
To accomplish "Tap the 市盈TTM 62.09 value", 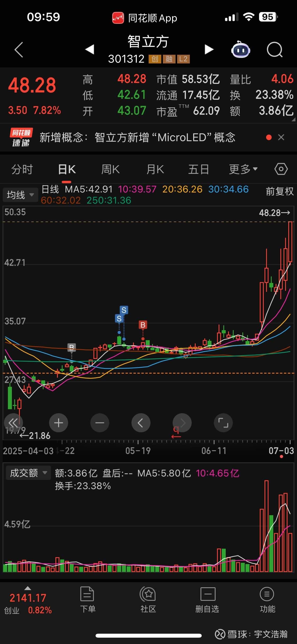I will pyautogui.click(x=206, y=111).
